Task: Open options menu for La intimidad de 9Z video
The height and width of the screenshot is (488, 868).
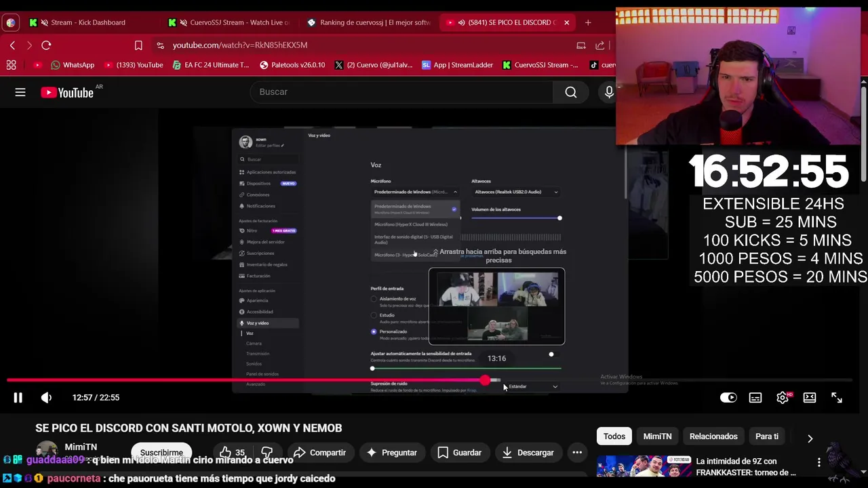Action: (x=818, y=462)
